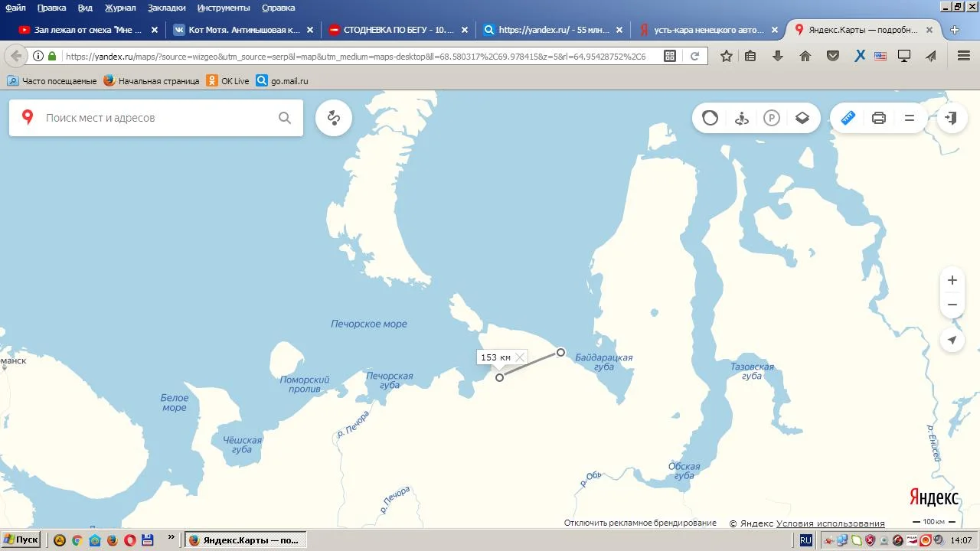Open the downloads arrow
980x551 pixels.
click(x=778, y=56)
